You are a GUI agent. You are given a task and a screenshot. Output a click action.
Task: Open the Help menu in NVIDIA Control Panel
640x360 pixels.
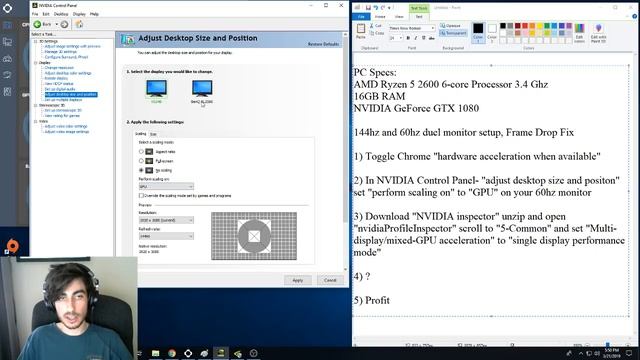[94, 14]
